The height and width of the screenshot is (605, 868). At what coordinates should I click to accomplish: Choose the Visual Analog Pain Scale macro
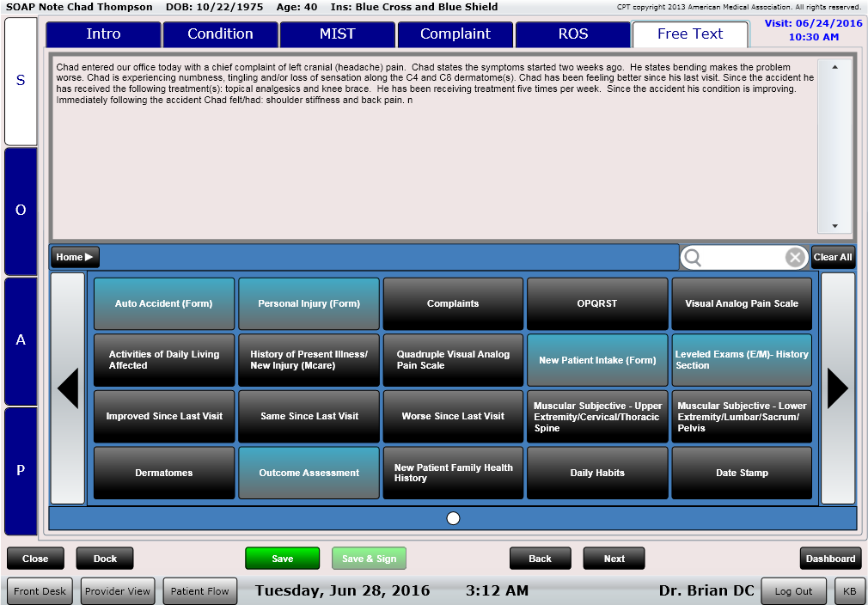click(741, 303)
